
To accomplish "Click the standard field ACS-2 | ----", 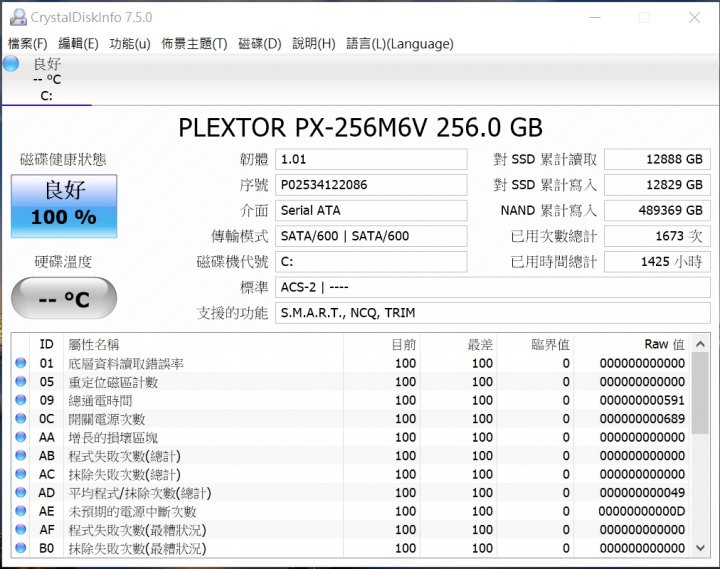I will click(493, 287).
